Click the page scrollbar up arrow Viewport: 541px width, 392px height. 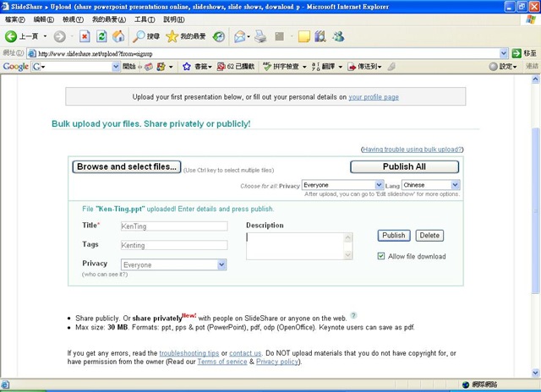(535, 79)
